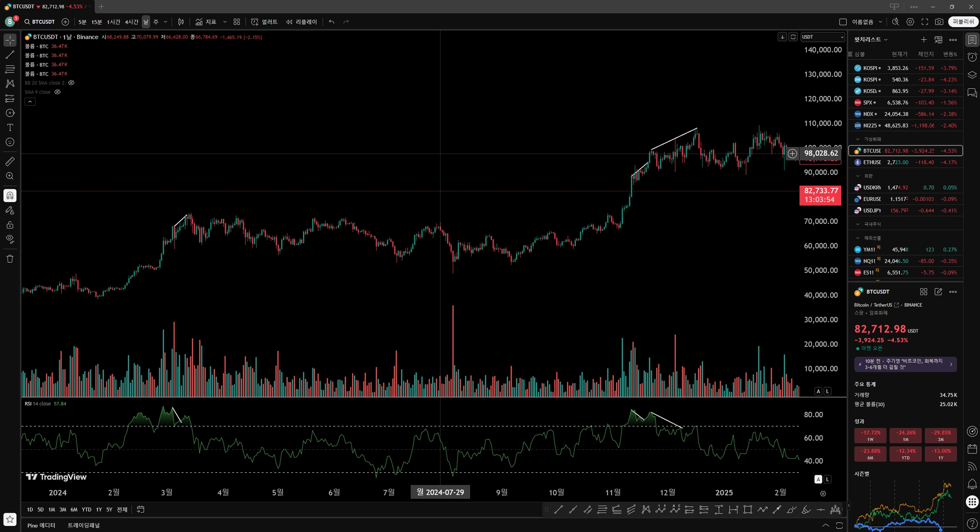Show the hidden SMA 9 close indicator

pos(58,92)
